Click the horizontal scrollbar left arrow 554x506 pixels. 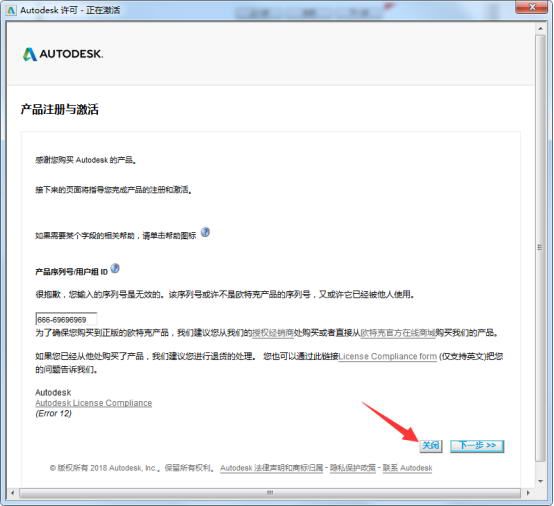tap(13, 493)
